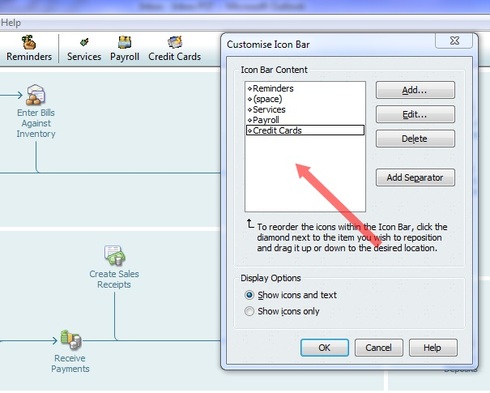Click the Edit... button
The height and width of the screenshot is (393, 490).
click(415, 115)
